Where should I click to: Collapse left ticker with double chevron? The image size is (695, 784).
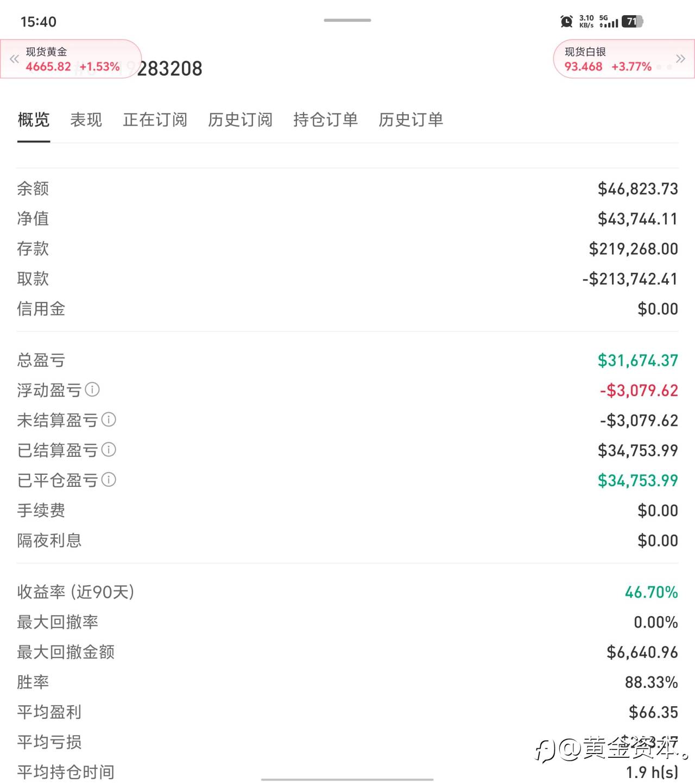(14, 59)
